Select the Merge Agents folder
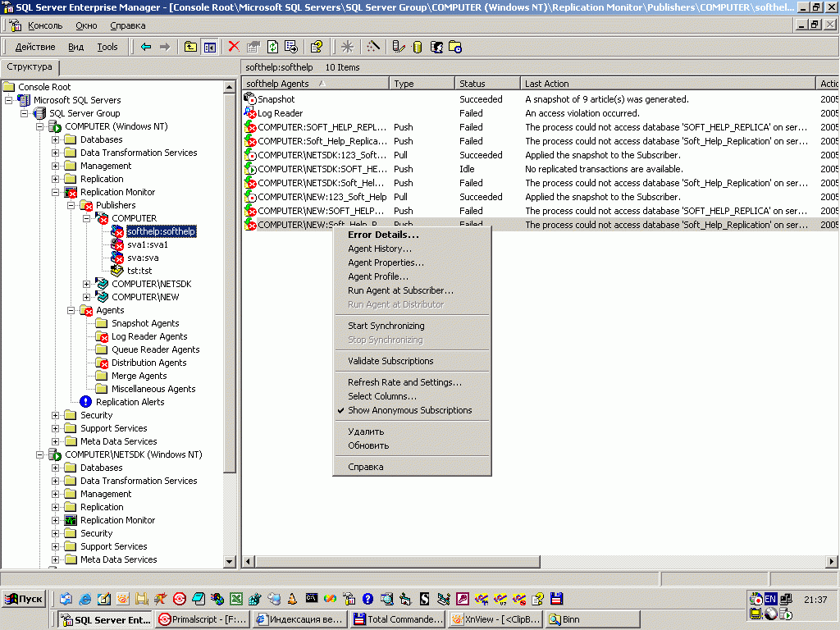 [x=139, y=376]
